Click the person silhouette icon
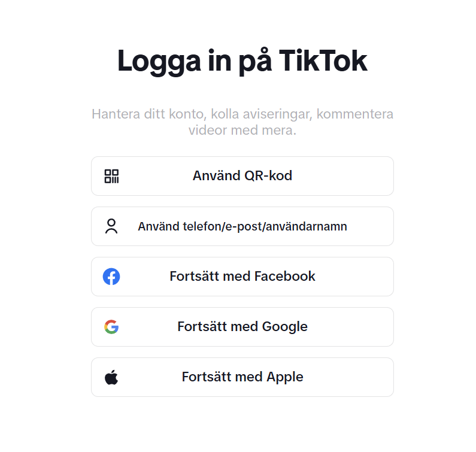Viewport: 476px width, 452px height. point(111,226)
